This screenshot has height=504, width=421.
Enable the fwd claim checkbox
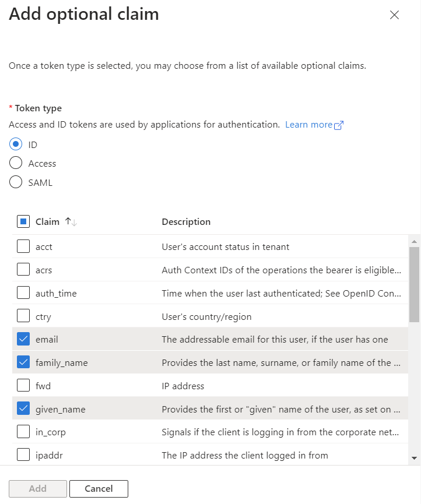23,386
